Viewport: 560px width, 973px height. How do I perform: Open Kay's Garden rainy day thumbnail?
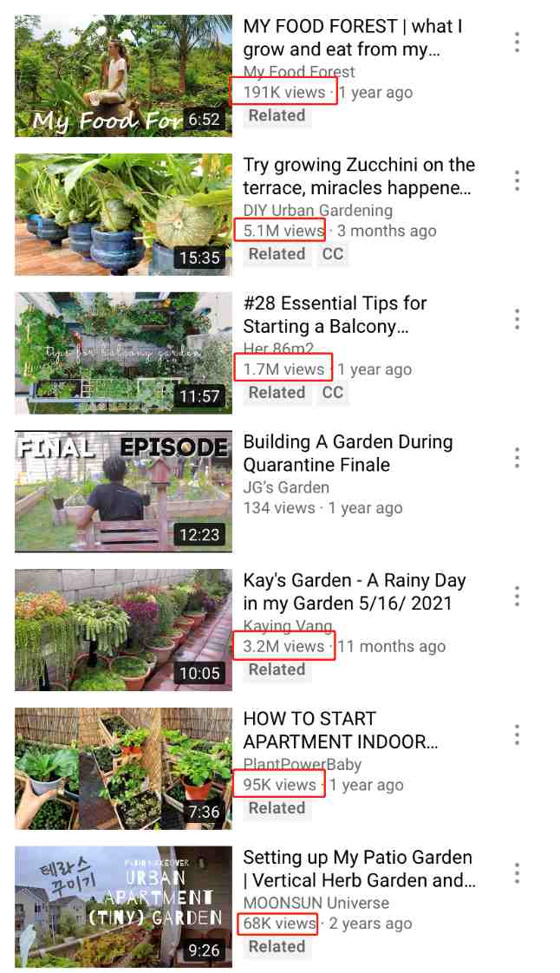[123, 630]
